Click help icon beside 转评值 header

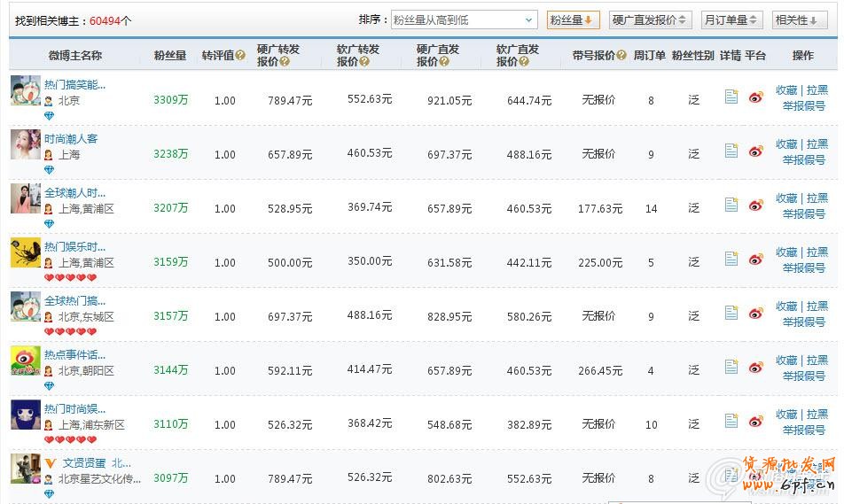241,56
